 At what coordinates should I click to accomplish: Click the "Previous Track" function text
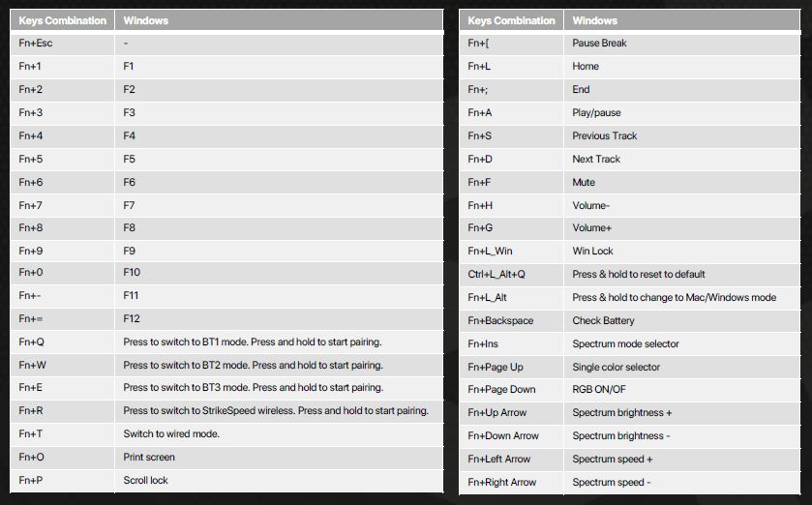point(604,136)
